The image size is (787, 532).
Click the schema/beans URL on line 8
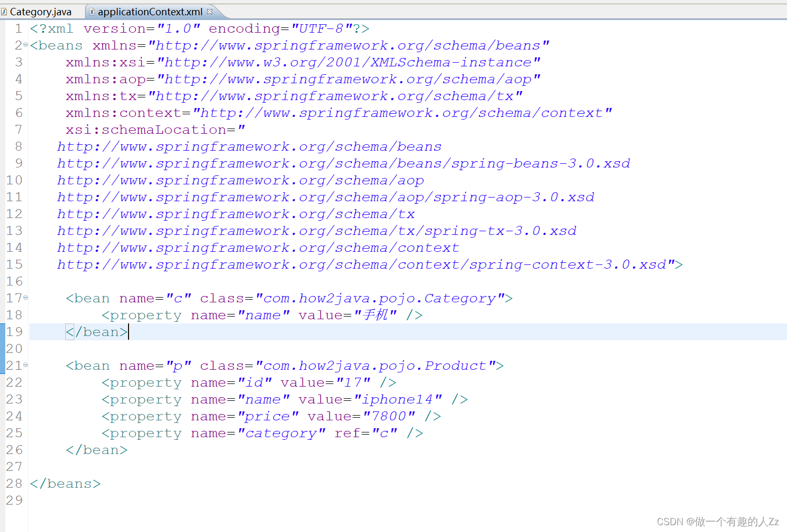point(249,146)
